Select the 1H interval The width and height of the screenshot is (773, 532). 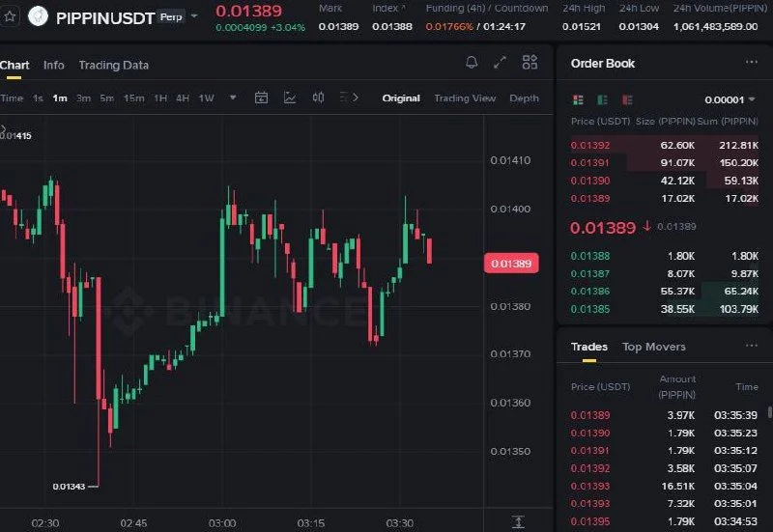pos(160,98)
